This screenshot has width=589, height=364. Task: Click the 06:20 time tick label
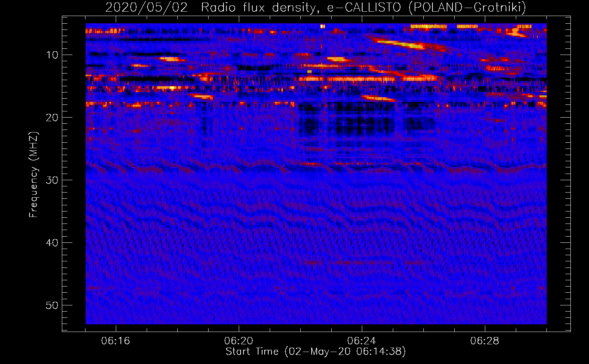(239, 341)
